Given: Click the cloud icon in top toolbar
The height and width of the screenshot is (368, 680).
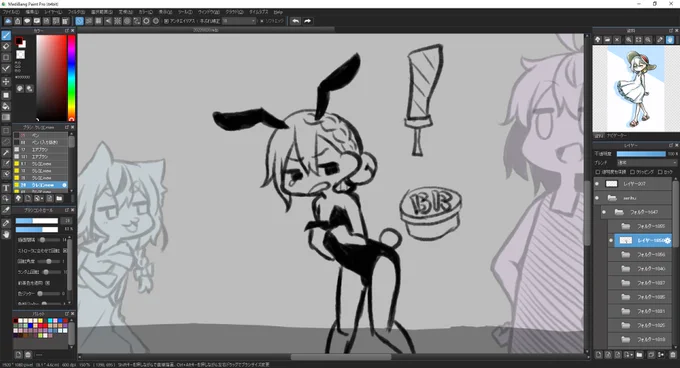Looking at the screenshot, I should tap(8, 21).
